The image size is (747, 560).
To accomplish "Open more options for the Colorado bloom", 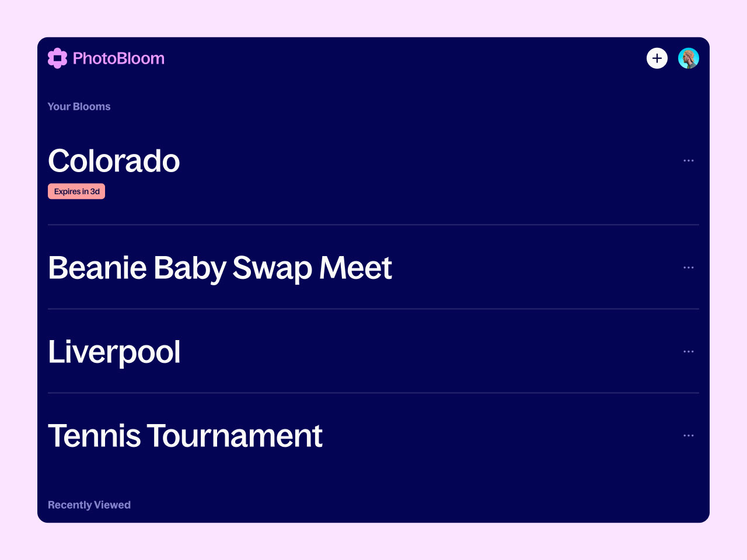I will pos(689,160).
